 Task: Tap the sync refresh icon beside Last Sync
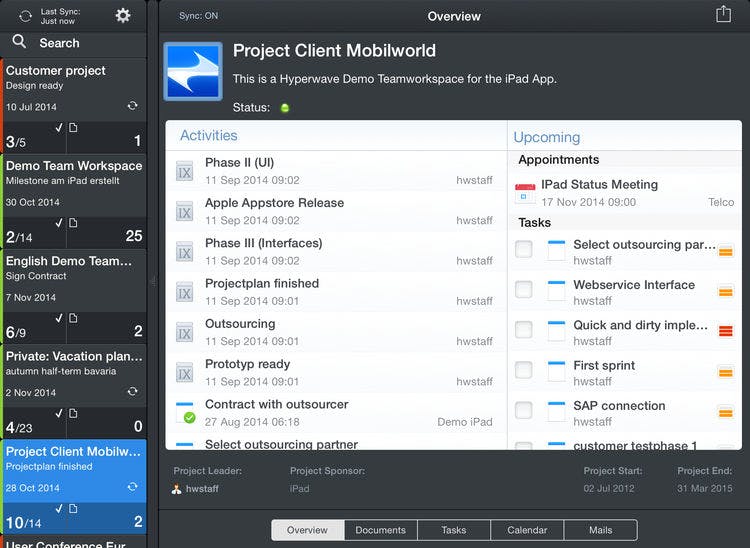point(25,16)
